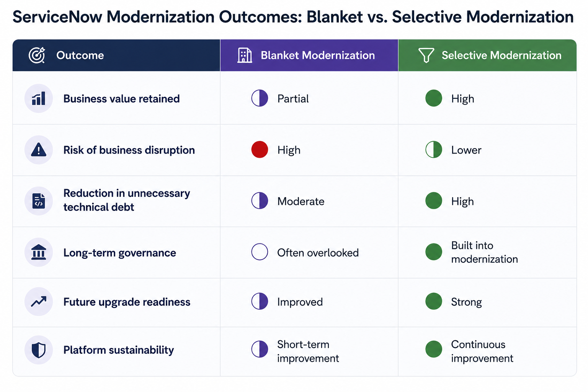
Task: Click the funnel icon for Selective Modernization
Action: click(x=426, y=55)
